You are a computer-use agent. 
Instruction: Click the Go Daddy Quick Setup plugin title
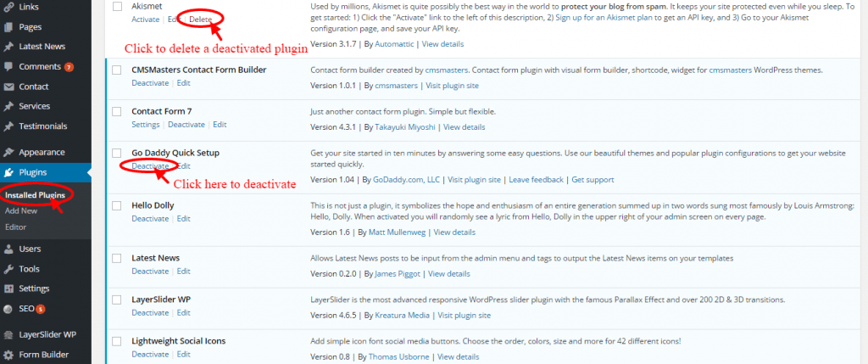click(176, 153)
